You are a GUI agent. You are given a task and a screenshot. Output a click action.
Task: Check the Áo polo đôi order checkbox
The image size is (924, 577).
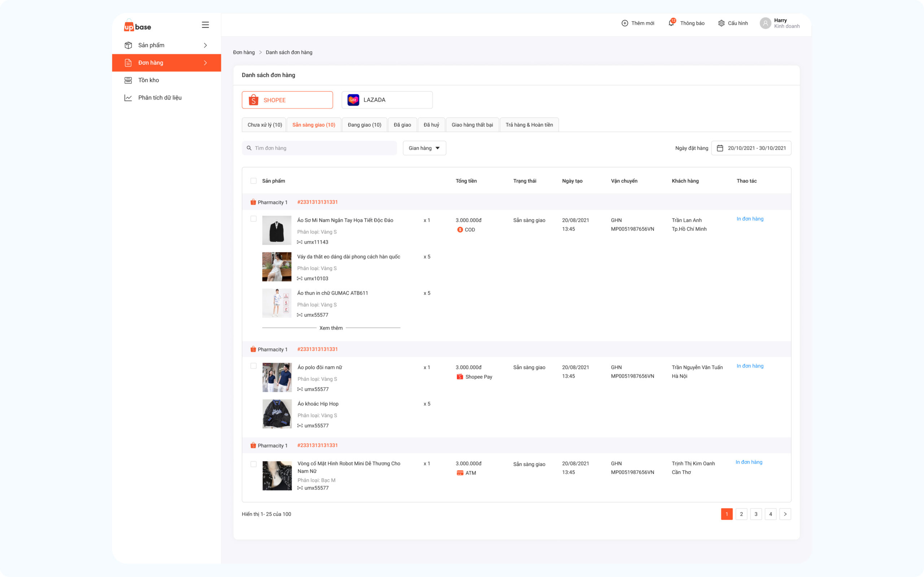(253, 366)
